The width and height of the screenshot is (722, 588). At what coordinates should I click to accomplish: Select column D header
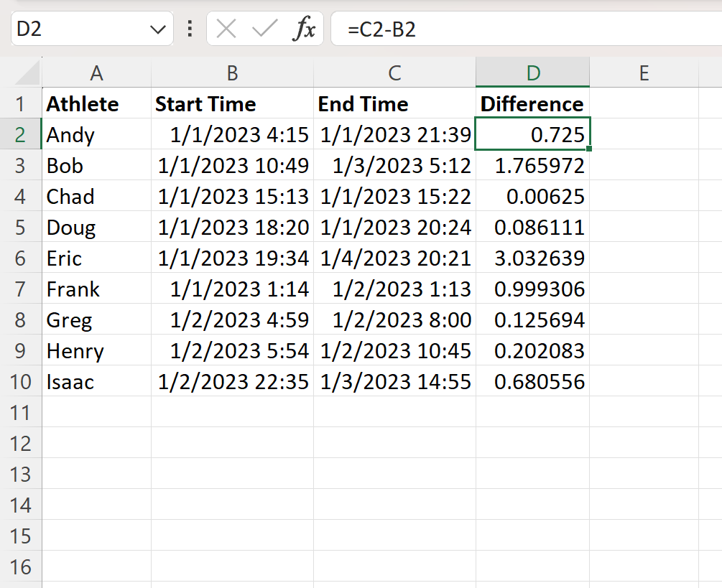pyautogui.click(x=532, y=73)
